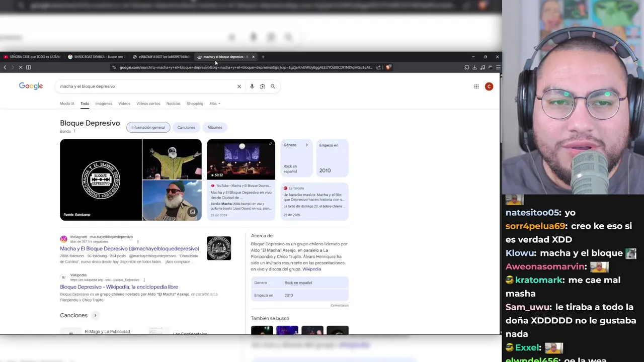The width and height of the screenshot is (644, 362).
Task: Close the macha y el bloque tab
Action: 253,57
